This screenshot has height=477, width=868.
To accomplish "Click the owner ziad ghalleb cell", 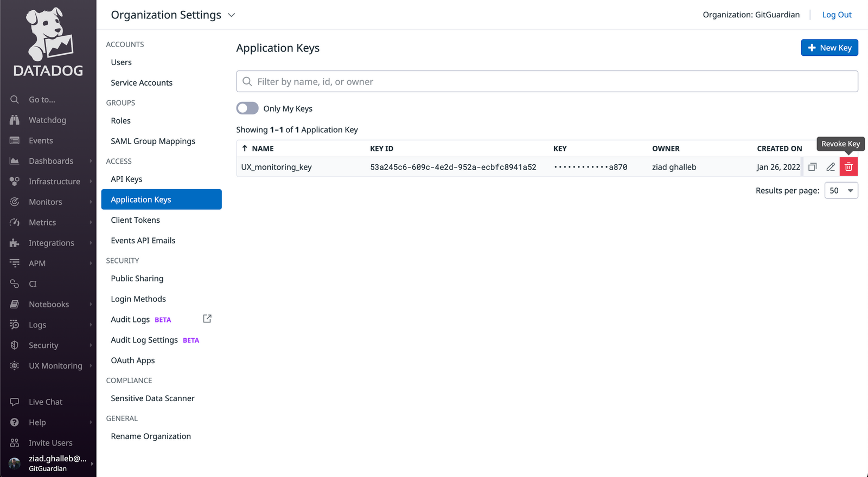I will coord(674,167).
